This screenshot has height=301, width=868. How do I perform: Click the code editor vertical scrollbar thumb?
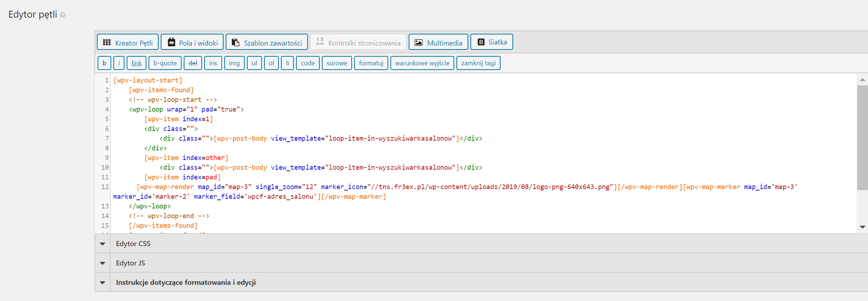[862, 138]
